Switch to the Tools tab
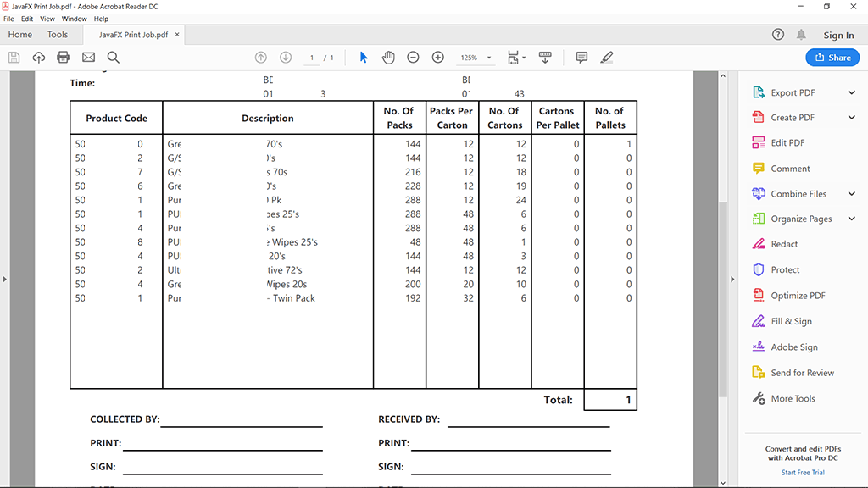The image size is (868, 488). (x=58, y=34)
